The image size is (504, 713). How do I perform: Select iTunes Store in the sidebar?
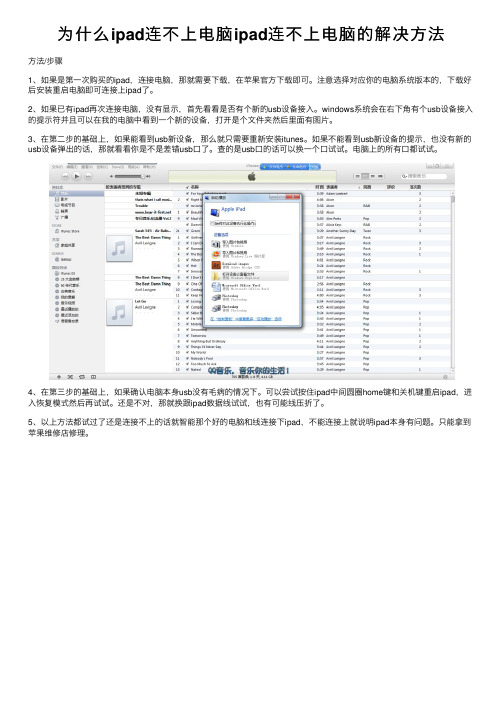68,231
